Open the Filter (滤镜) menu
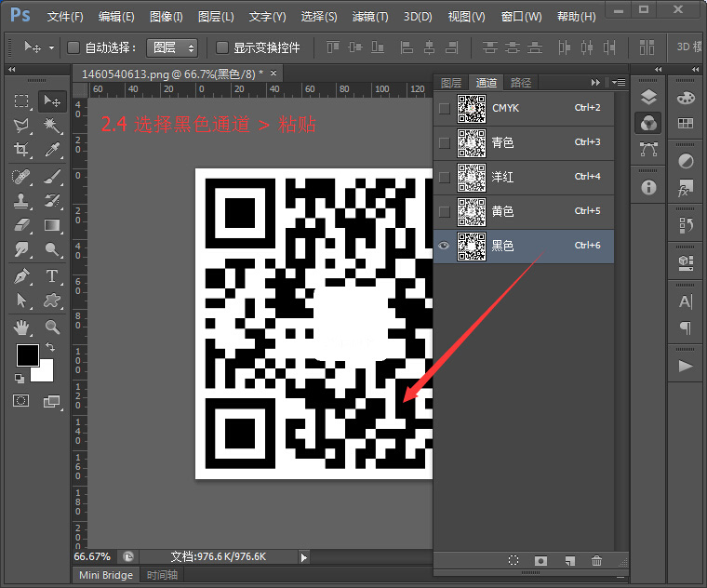 point(370,17)
